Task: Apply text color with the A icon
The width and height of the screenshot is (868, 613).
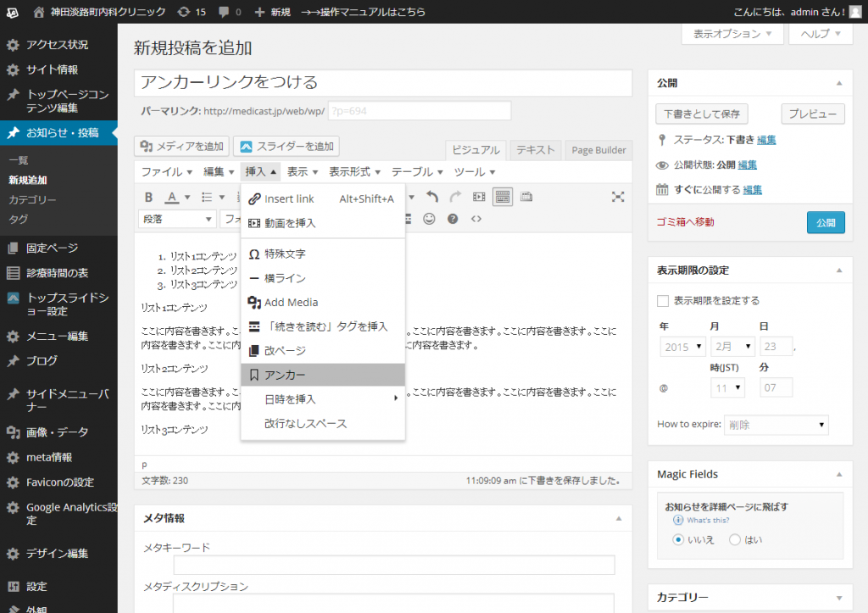Action: [172, 198]
